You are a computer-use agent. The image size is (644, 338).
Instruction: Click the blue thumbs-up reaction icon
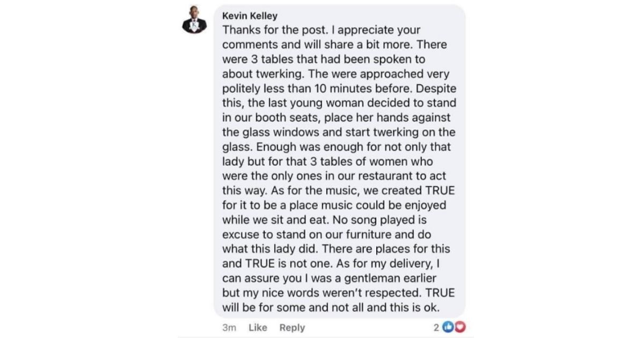pyautogui.click(x=448, y=327)
